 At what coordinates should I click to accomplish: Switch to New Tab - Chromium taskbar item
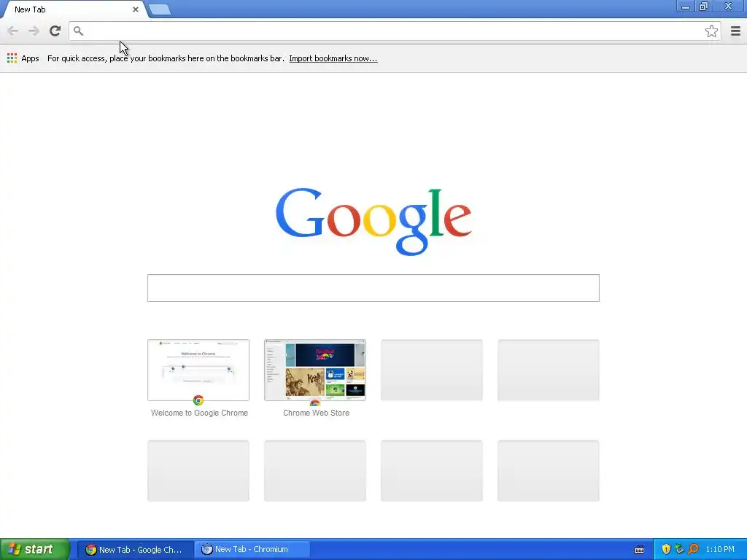[252, 550]
